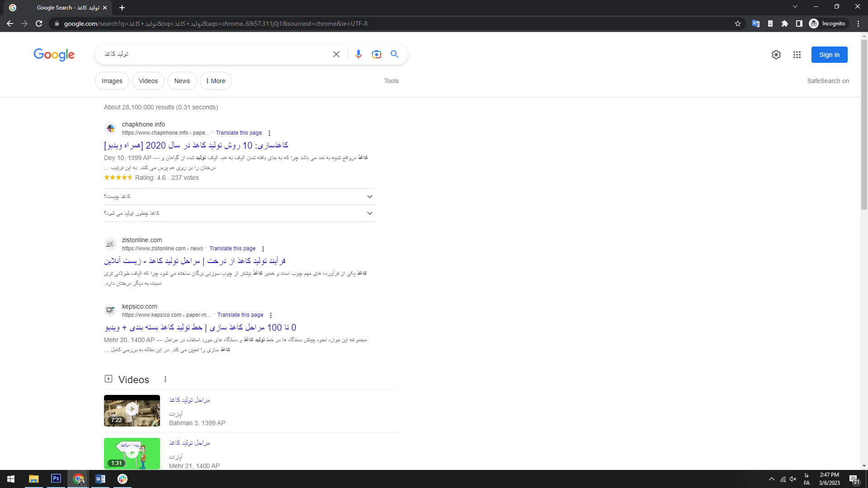This screenshot has width=868, height=488.
Task: Open the clock showing 2:47 PM
Action: (829, 479)
